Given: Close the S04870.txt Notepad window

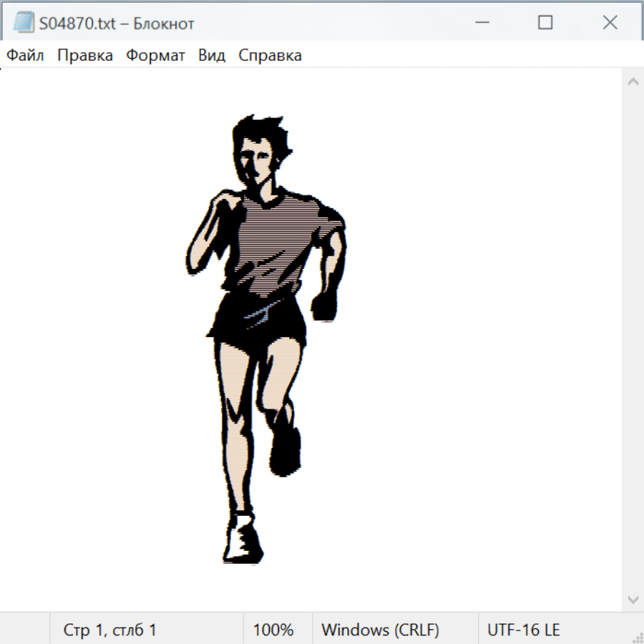Looking at the screenshot, I should (x=610, y=23).
